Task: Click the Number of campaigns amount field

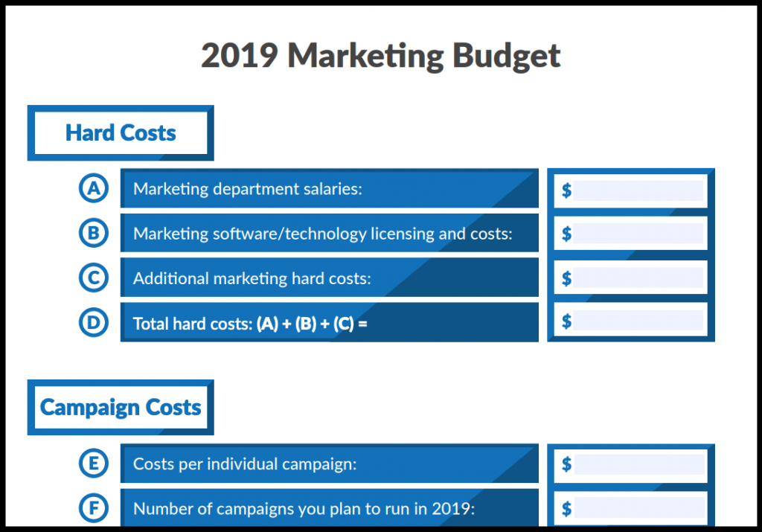Action: 638,508
